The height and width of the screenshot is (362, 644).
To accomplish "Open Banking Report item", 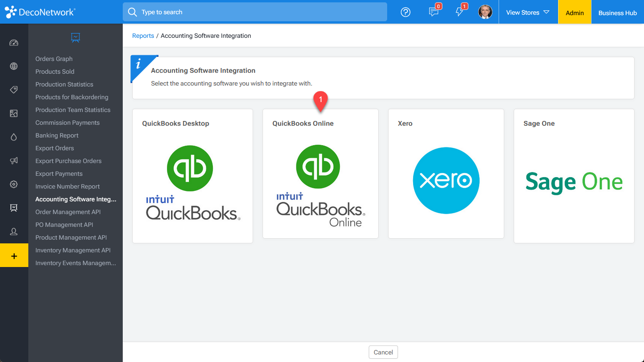I will (x=57, y=135).
